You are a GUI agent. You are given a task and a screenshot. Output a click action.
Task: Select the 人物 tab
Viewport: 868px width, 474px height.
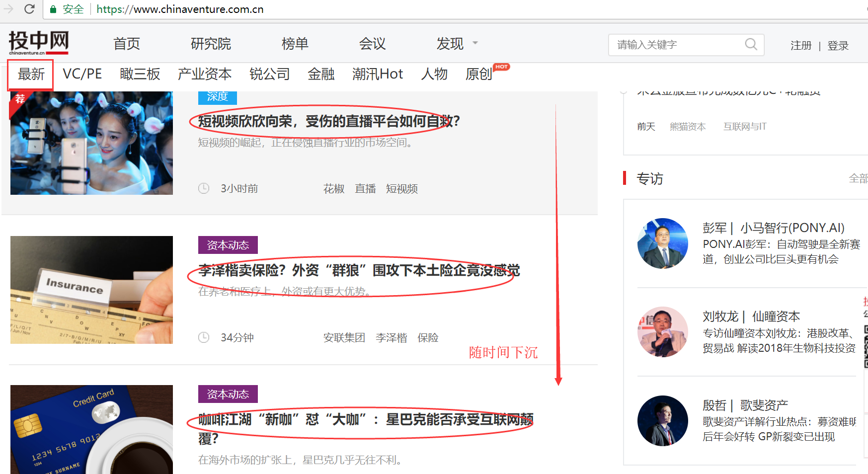pyautogui.click(x=434, y=74)
